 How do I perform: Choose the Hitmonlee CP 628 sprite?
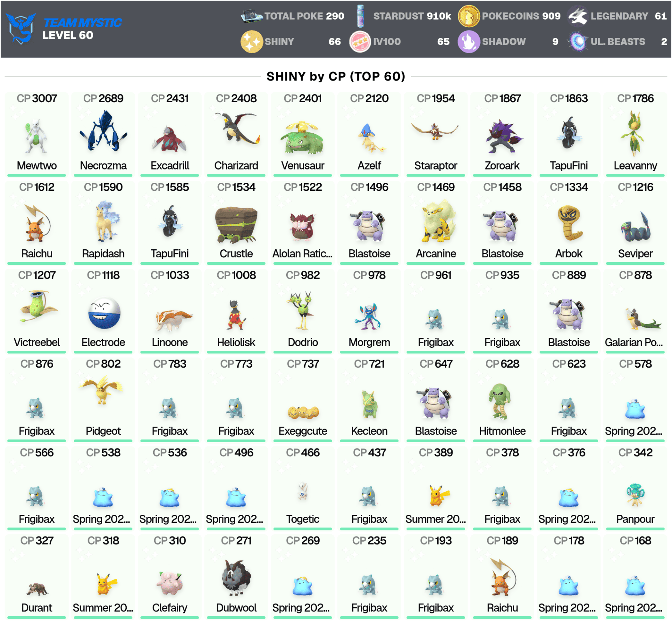click(x=500, y=402)
